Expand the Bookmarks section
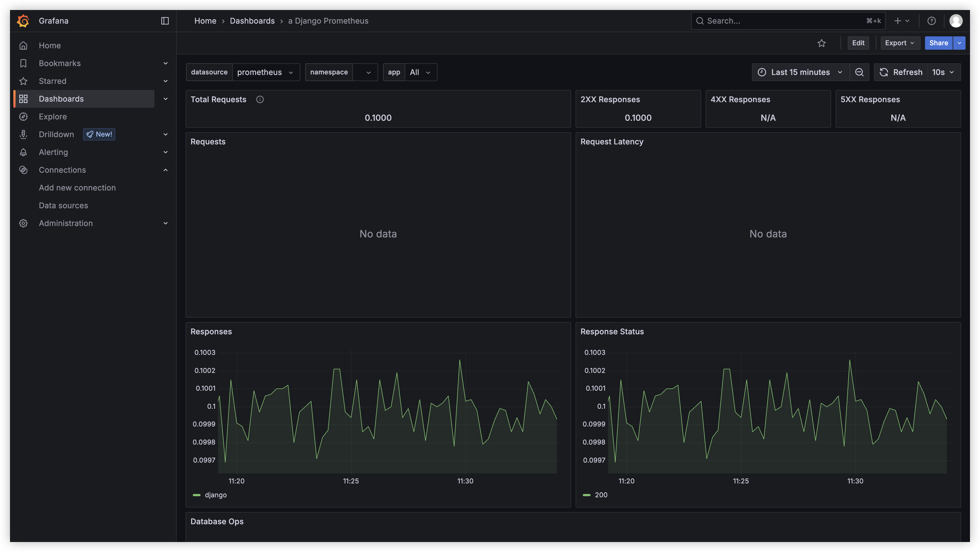 [x=166, y=63]
